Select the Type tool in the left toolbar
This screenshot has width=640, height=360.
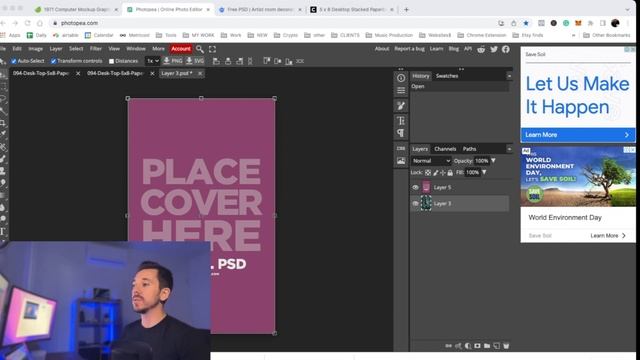coord(3,232)
